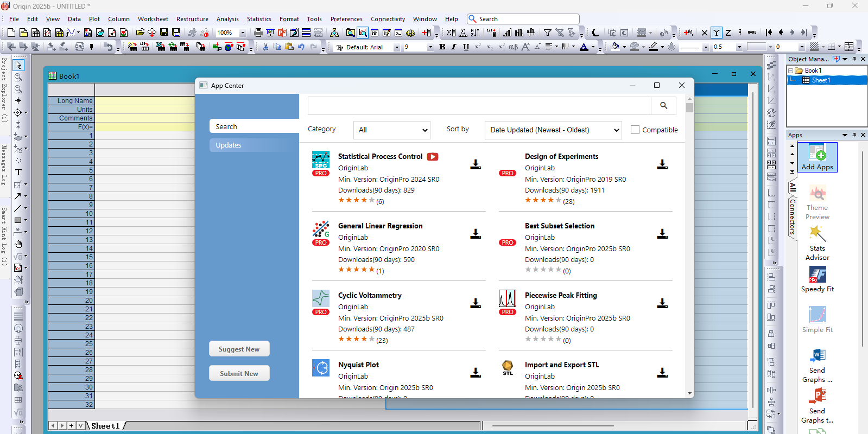Expand the Sort by dropdown
The height and width of the screenshot is (434, 868).
pos(553,130)
